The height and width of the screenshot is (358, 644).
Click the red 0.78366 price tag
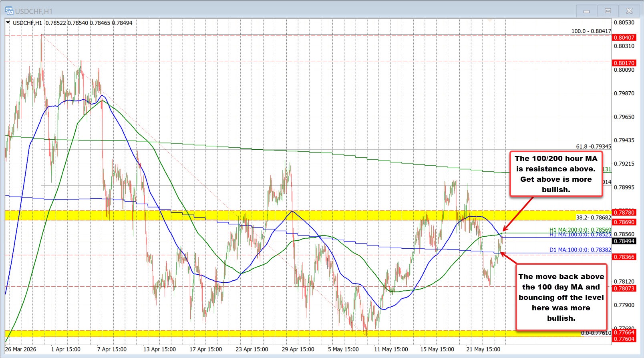tap(624, 257)
